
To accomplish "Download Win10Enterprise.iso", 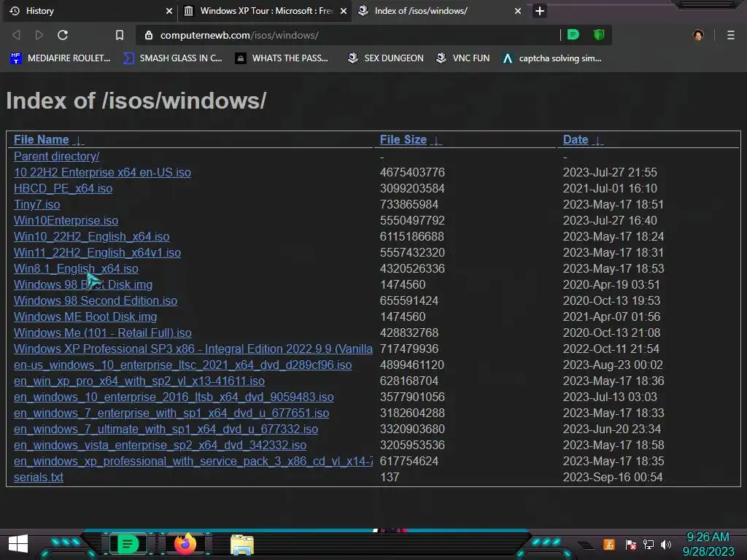I will [x=66, y=220].
